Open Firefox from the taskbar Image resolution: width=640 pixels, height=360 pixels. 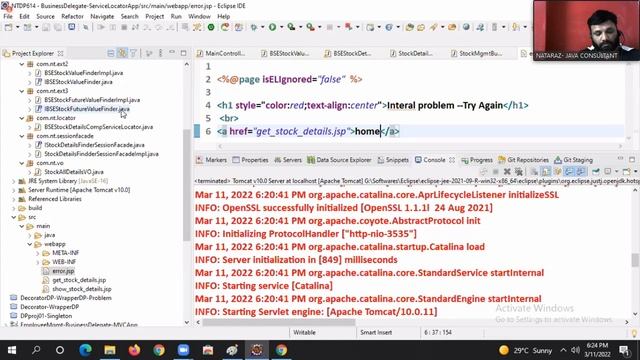coord(134,350)
